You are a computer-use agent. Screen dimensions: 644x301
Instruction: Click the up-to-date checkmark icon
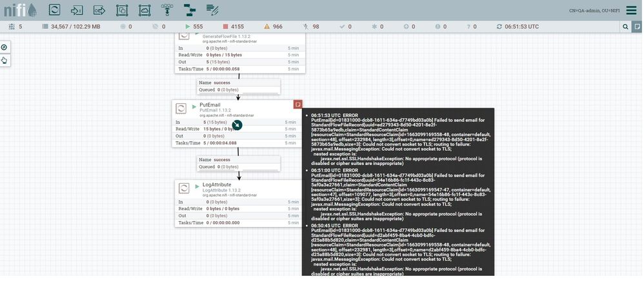point(342,26)
